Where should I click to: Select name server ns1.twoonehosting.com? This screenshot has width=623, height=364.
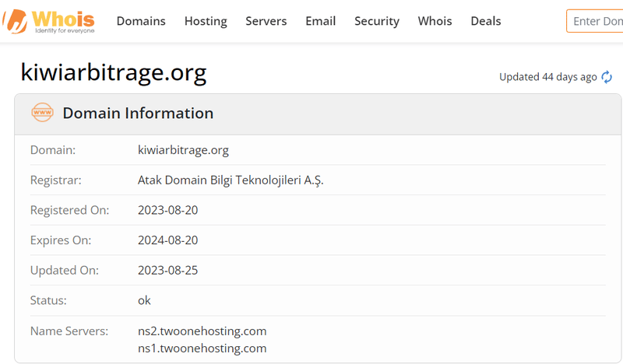pyautogui.click(x=202, y=348)
